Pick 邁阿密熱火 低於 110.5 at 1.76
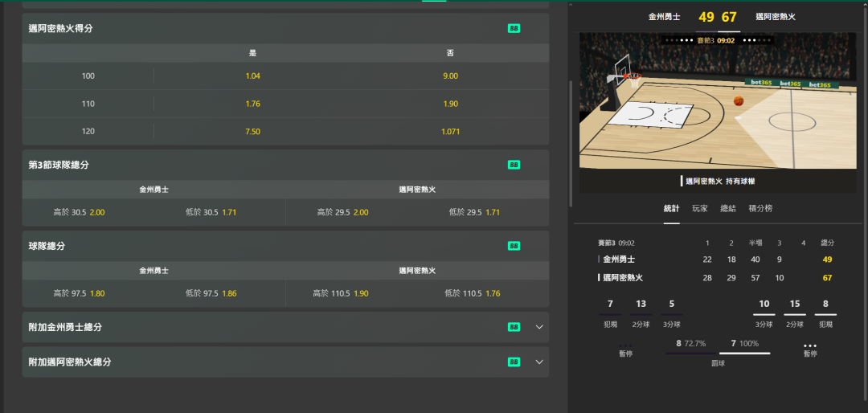The width and height of the screenshot is (868, 413). (x=474, y=293)
